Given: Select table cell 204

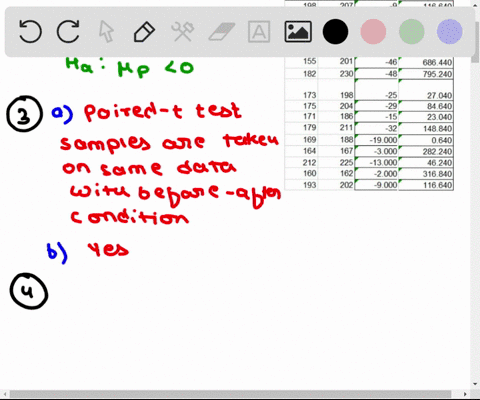Looking at the screenshot, I should click(336, 106).
